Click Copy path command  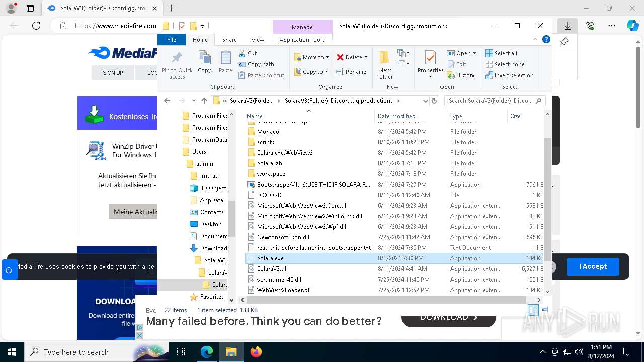(x=256, y=64)
